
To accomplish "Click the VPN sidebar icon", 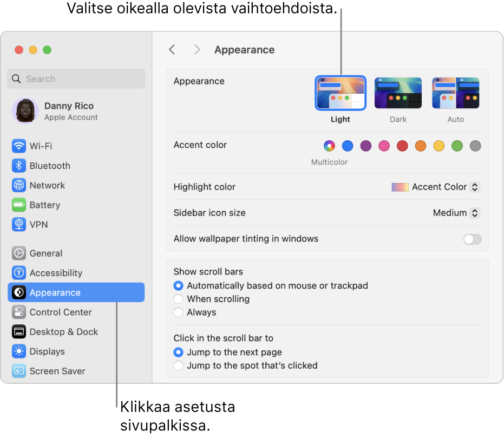I will coord(18,224).
